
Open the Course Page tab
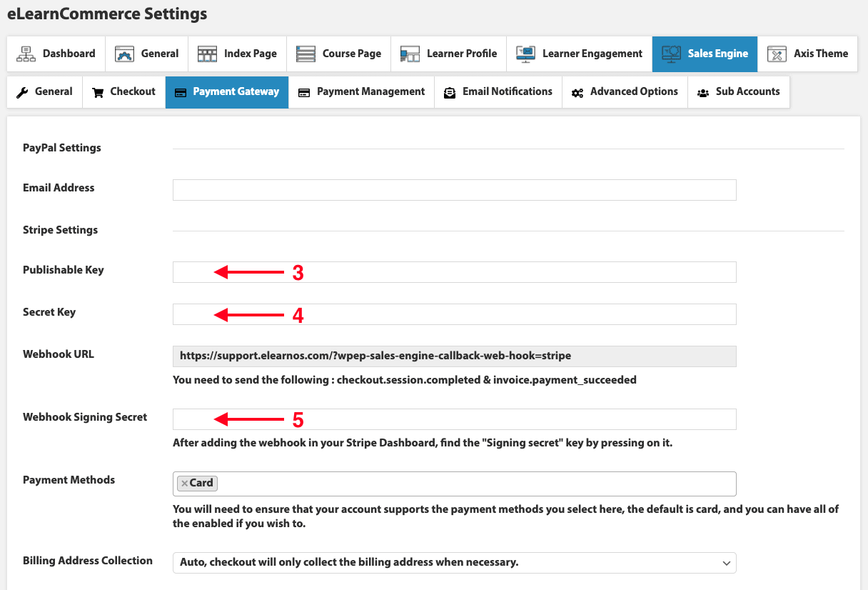pyautogui.click(x=338, y=54)
